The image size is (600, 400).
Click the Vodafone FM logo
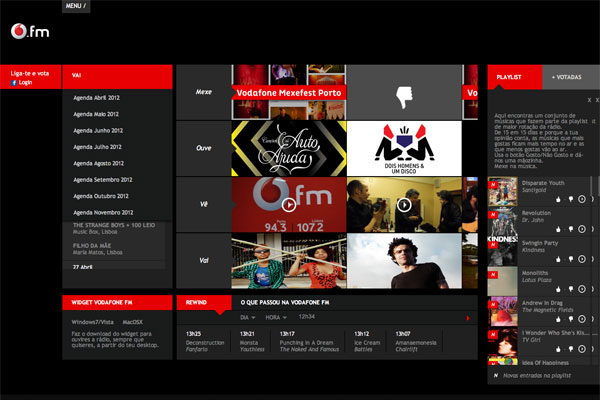[x=30, y=31]
